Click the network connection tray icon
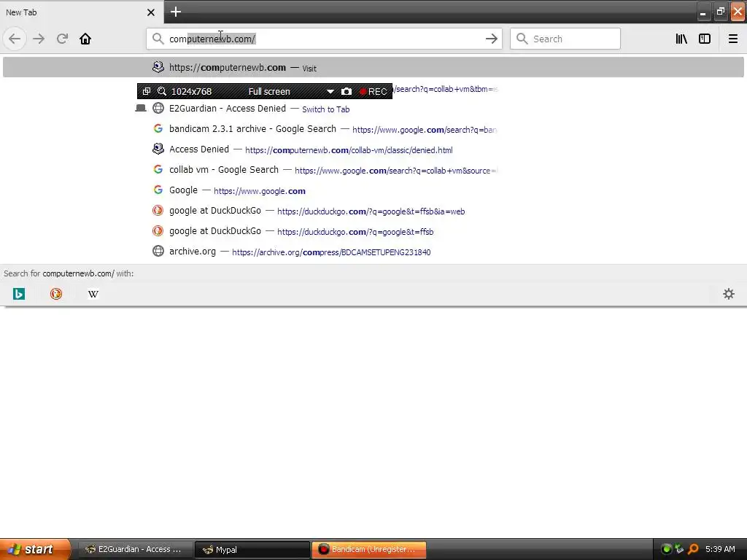 coord(680,549)
